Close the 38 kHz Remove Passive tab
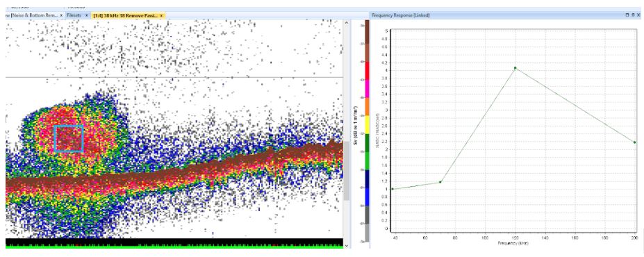Image resolution: width=644 pixels, height=257 pixels. point(161,15)
